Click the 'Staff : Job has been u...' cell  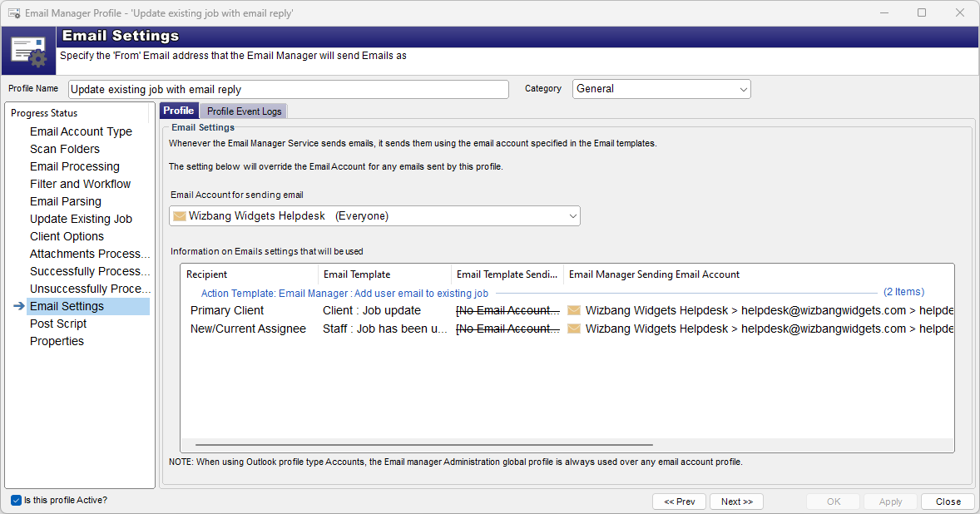[385, 329]
